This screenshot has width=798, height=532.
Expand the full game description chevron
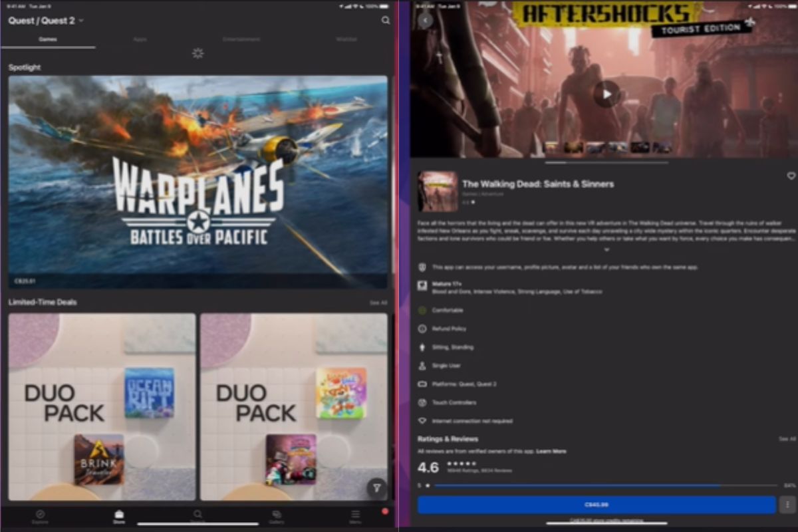pyautogui.click(x=606, y=249)
